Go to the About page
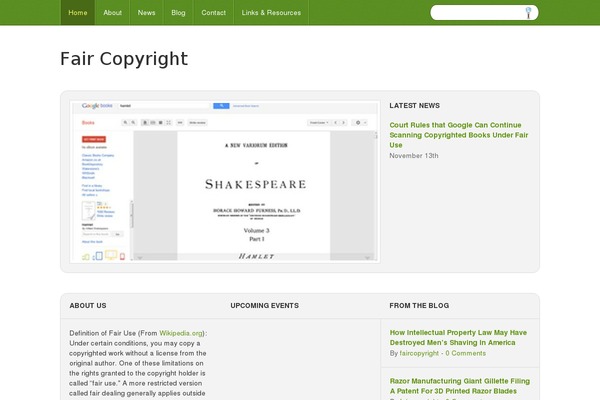 [112, 13]
